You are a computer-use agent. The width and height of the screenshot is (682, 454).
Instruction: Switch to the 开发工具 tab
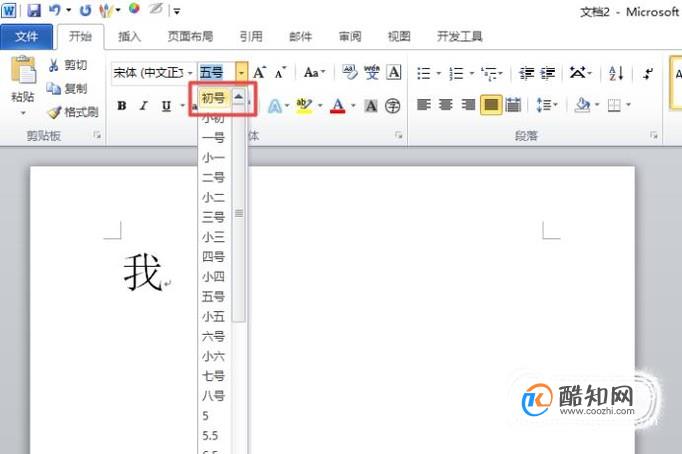pos(460,37)
